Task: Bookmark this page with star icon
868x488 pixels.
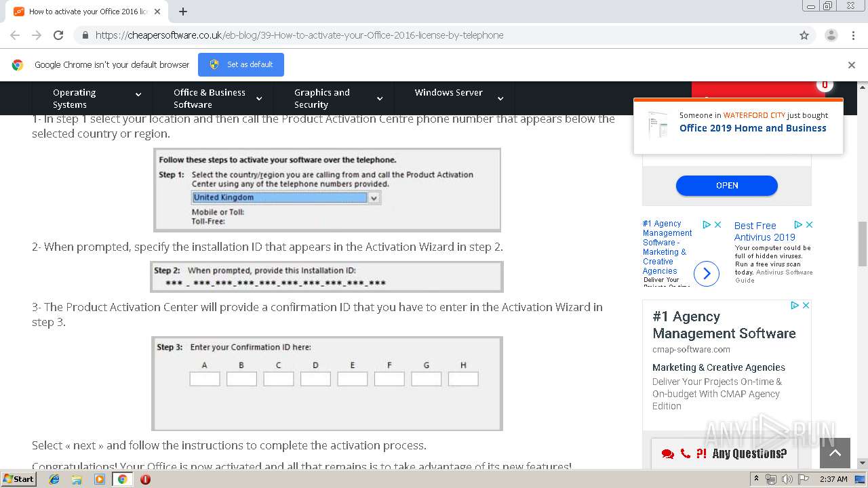Action: [x=804, y=35]
